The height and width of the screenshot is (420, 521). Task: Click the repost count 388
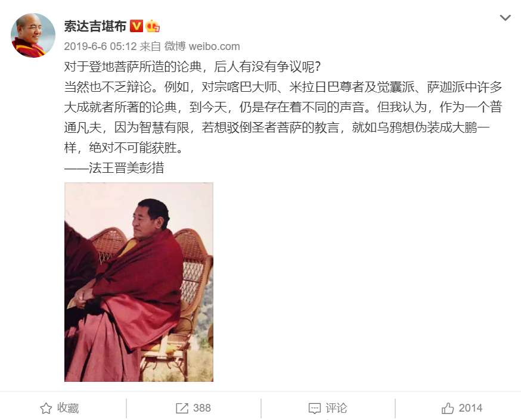[x=202, y=408]
